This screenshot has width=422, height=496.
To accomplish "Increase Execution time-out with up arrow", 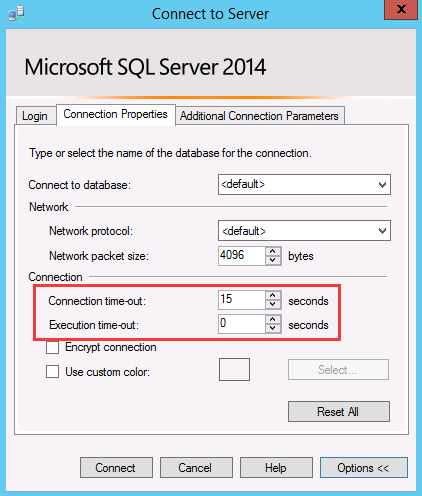I will point(273,319).
